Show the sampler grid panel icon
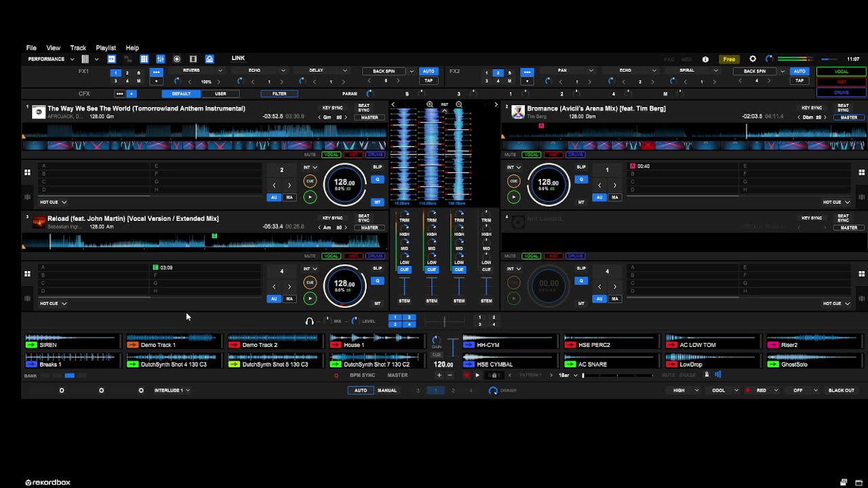The width and height of the screenshot is (868, 488). pyautogui.click(x=144, y=59)
